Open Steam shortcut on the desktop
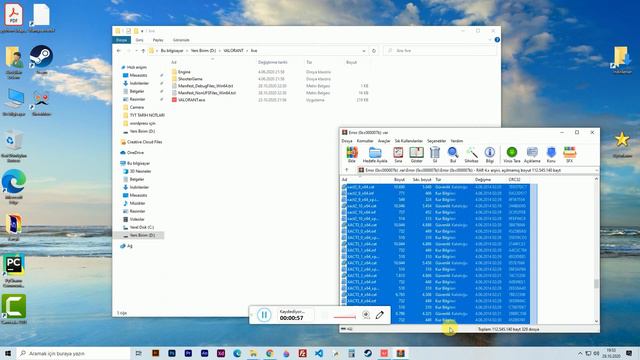 coord(41,59)
